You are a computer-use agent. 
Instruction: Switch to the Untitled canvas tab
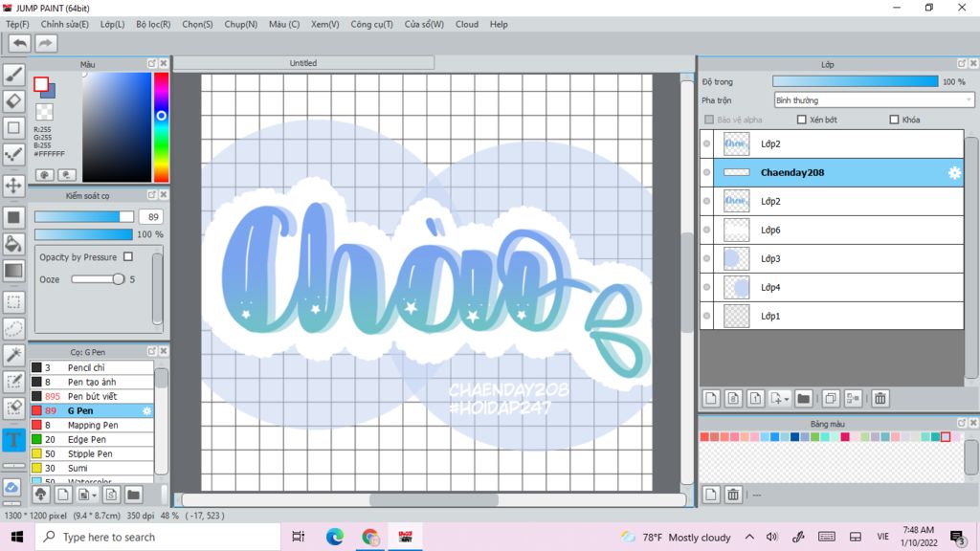click(303, 63)
